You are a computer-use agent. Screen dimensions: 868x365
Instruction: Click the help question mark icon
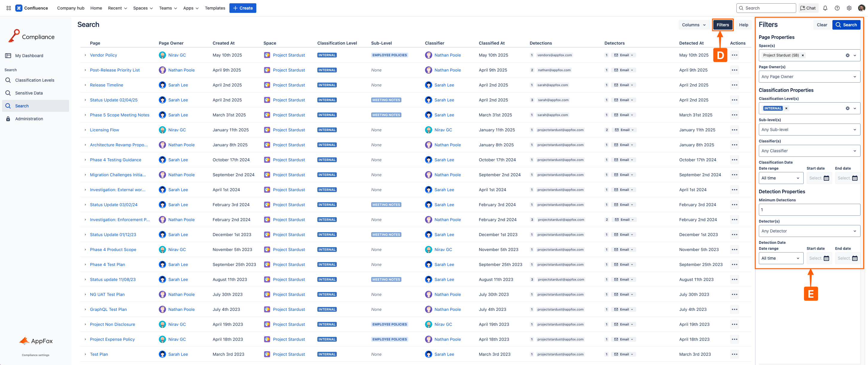click(837, 8)
